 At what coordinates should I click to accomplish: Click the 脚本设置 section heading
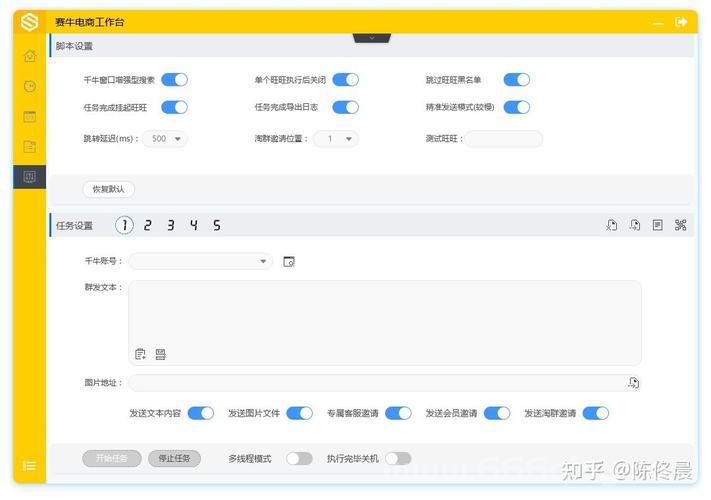coord(74,46)
